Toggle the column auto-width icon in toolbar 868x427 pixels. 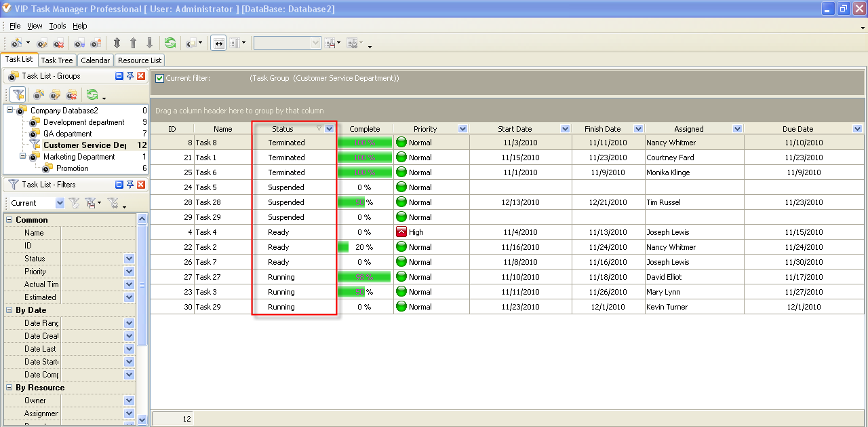point(218,43)
